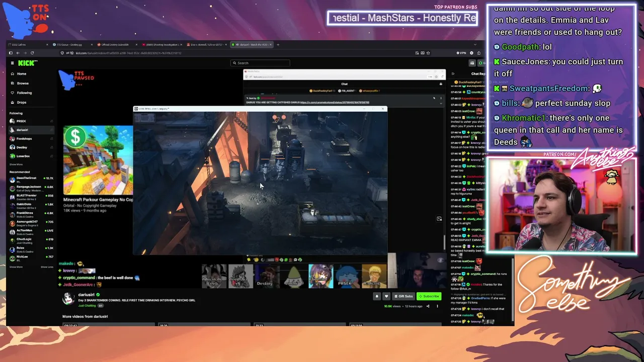The height and width of the screenshot is (362, 644).
Task: Collapse the Chat Replay panel arrow
Action: pyautogui.click(x=453, y=74)
